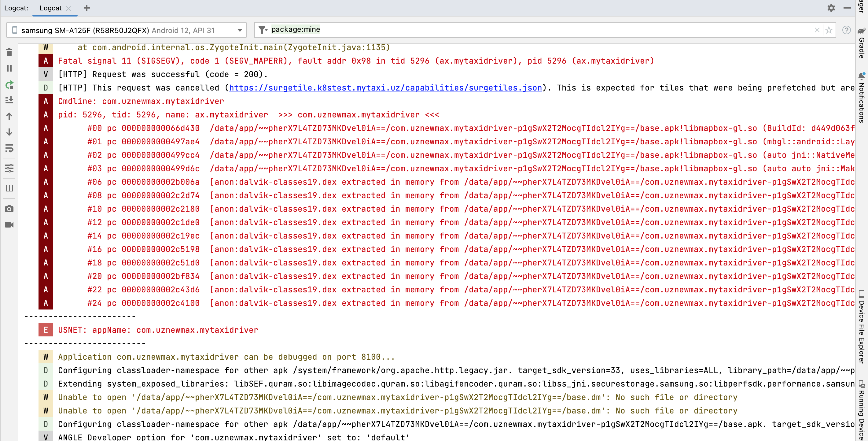This screenshot has height=441, width=868.
Task: Open filter query help
Action: click(847, 30)
